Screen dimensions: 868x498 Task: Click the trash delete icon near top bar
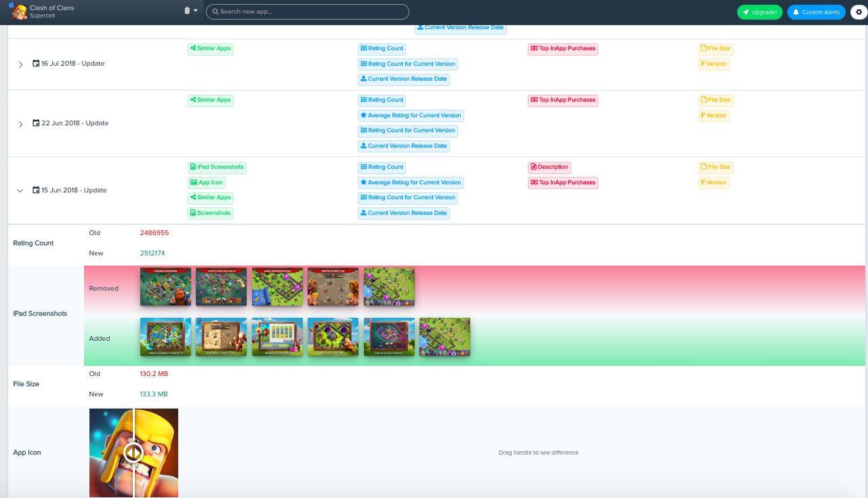(x=188, y=11)
